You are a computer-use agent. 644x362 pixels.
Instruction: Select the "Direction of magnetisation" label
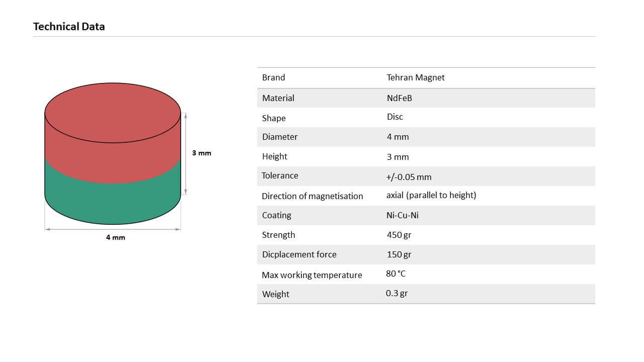coord(312,196)
